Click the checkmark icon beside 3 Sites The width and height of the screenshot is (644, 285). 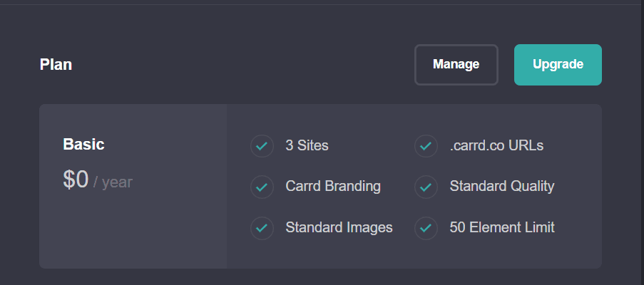click(x=262, y=146)
